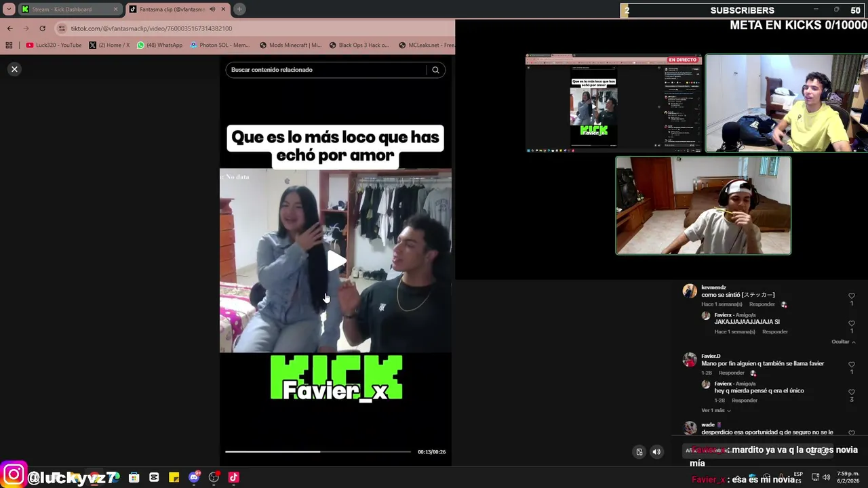This screenshot has width=868, height=488.
Task: Like Favier.D's comment with the heart
Action: 852,365
